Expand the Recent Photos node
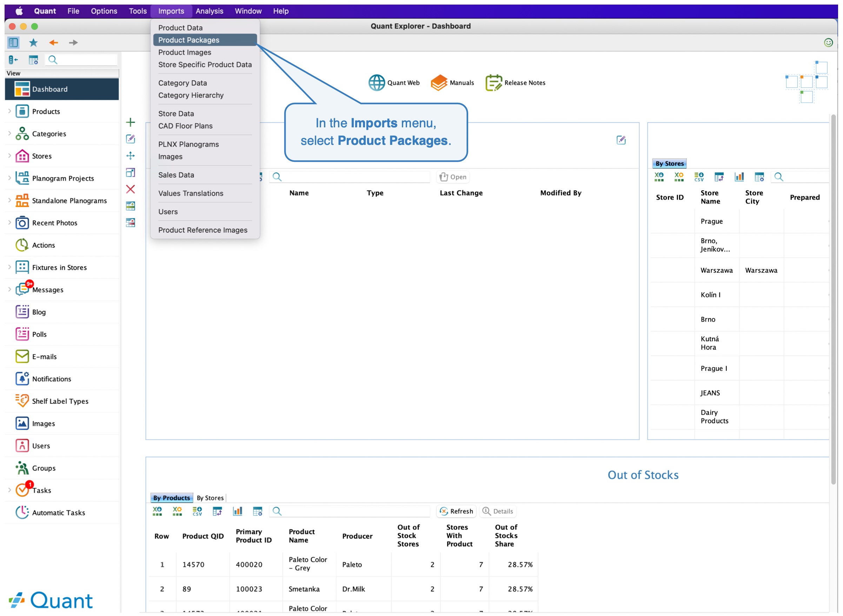Screen dimensions: 843x616 pyautogui.click(x=10, y=223)
